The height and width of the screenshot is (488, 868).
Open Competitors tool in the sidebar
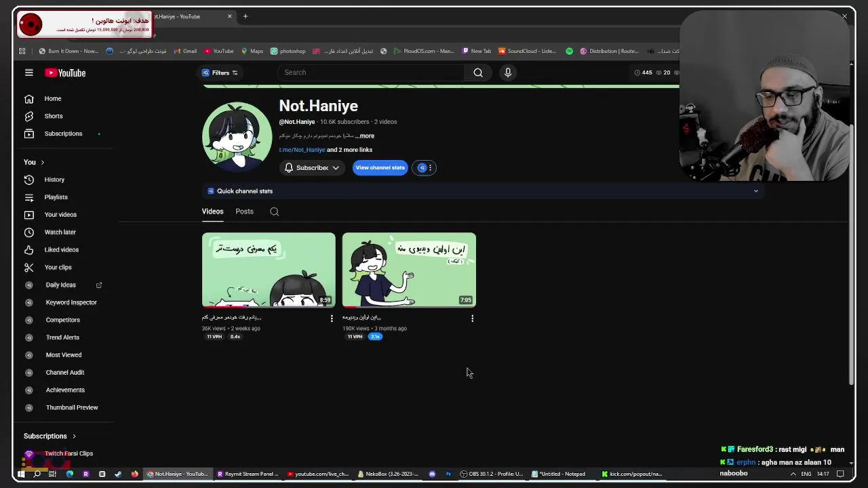click(x=64, y=320)
